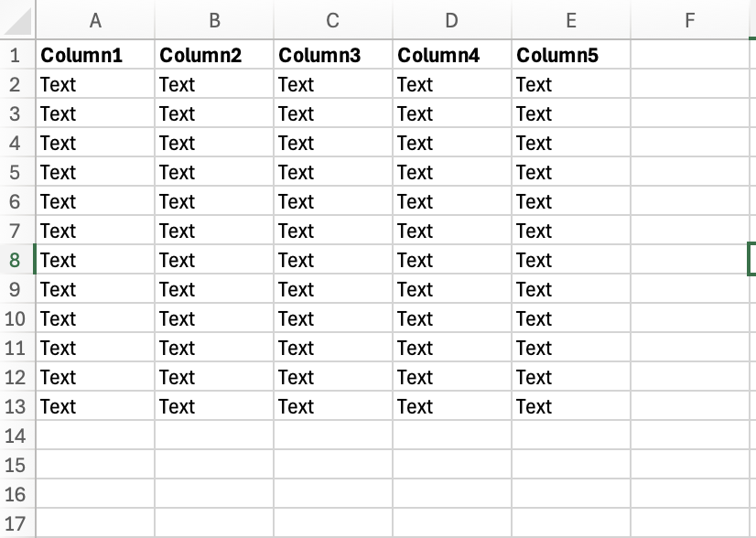Click empty cell C16
This screenshot has height=538, width=756.
click(333, 494)
